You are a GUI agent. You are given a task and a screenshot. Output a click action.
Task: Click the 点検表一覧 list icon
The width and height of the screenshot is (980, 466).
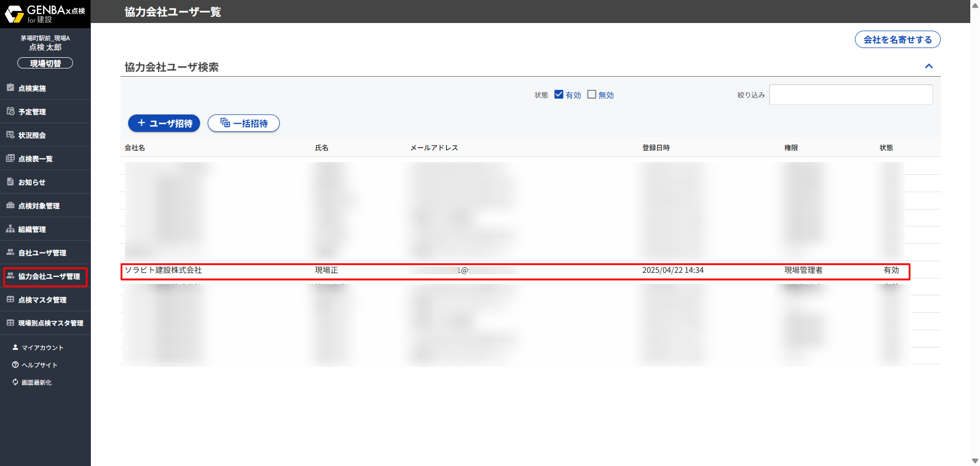click(10, 158)
